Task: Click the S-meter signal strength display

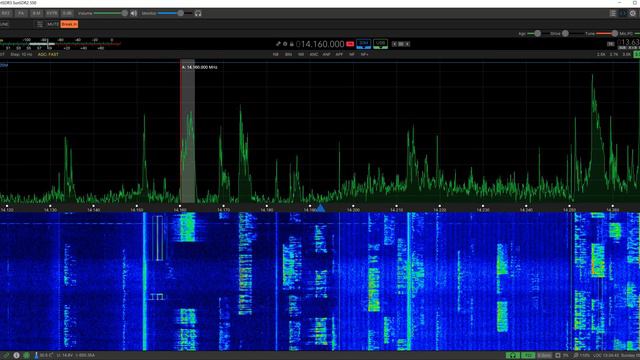Action: point(60,44)
